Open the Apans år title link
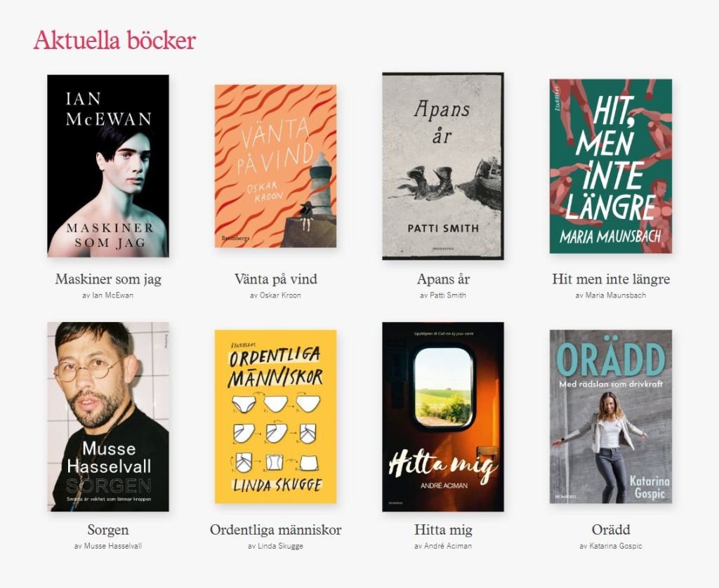 pyautogui.click(x=444, y=279)
